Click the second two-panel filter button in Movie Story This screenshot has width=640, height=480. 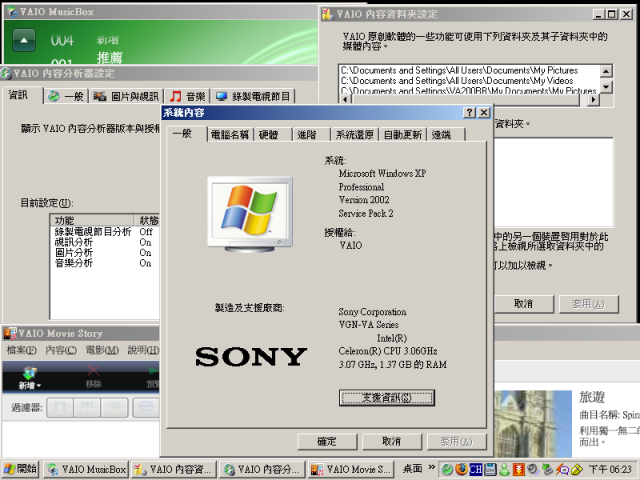coord(87,407)
